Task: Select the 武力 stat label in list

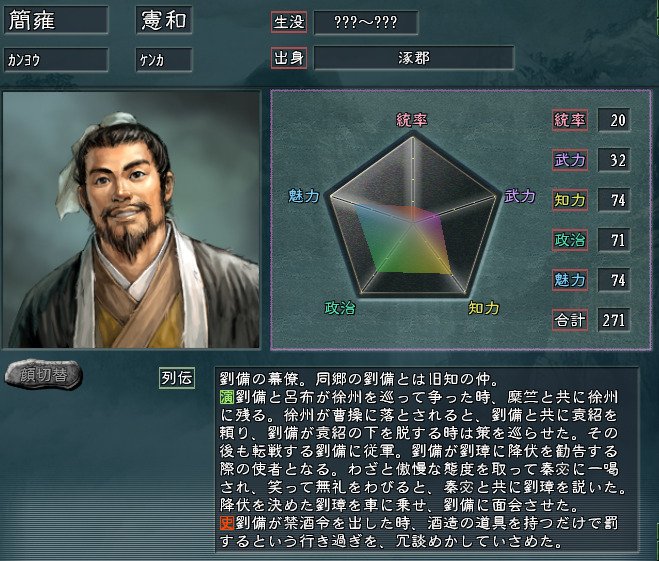Action: click(x=570, y=160)
